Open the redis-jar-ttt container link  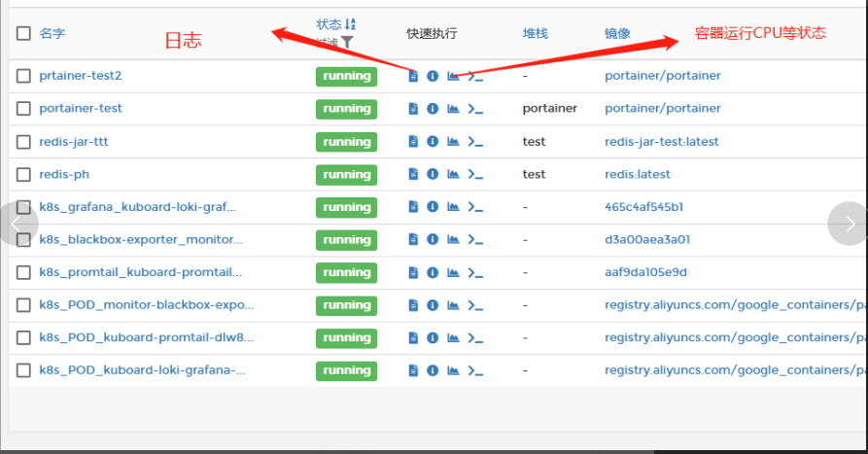tap(74, 142)
